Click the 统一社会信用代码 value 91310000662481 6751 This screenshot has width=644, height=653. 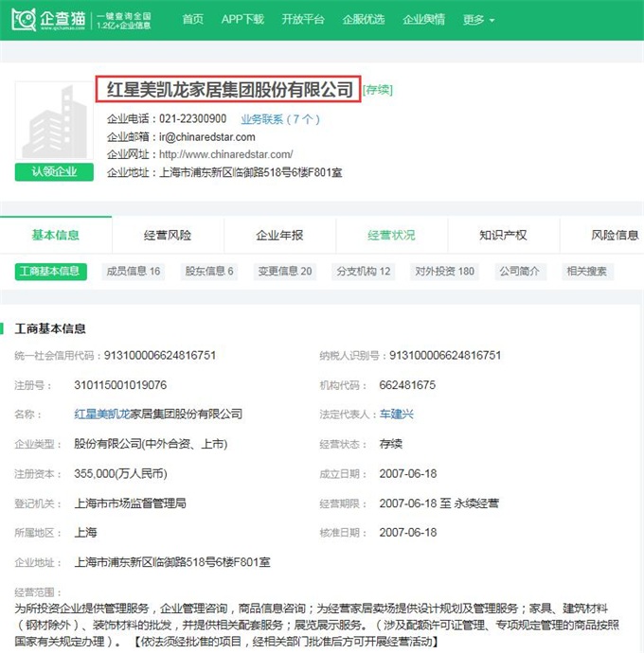click(160, 355)
